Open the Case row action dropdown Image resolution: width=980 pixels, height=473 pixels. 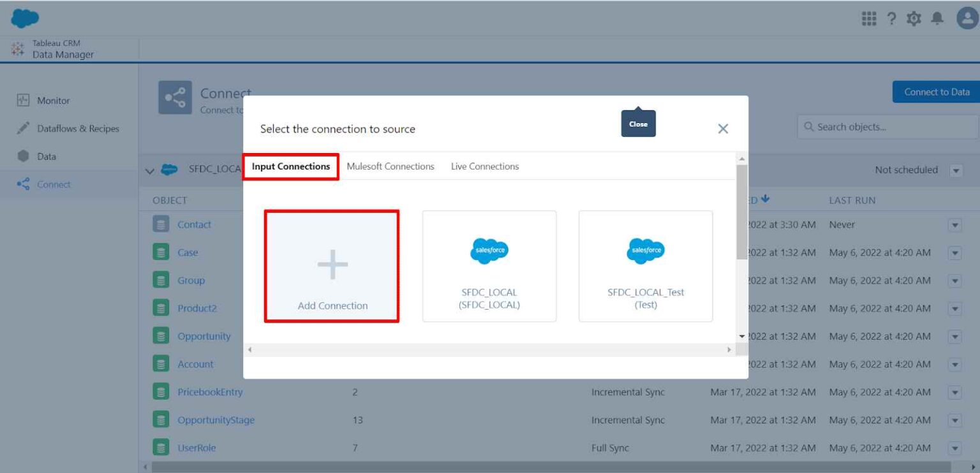pos(955,253)
